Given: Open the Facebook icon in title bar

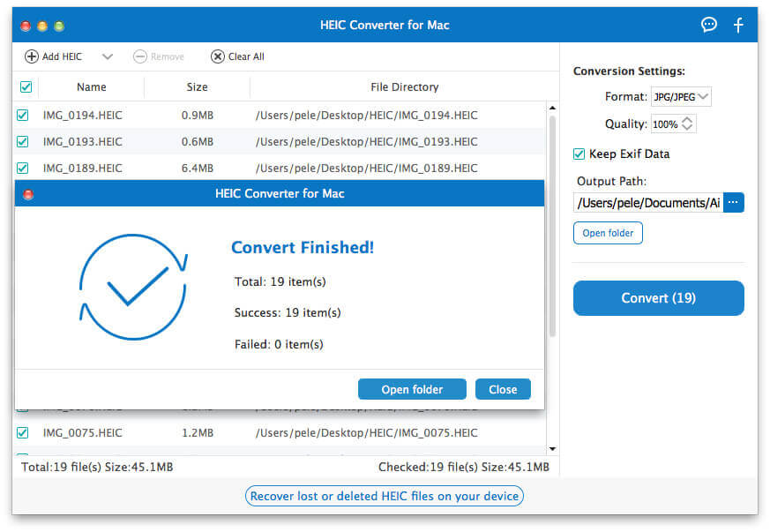Looking at the screenshot, I should (739, 25).
